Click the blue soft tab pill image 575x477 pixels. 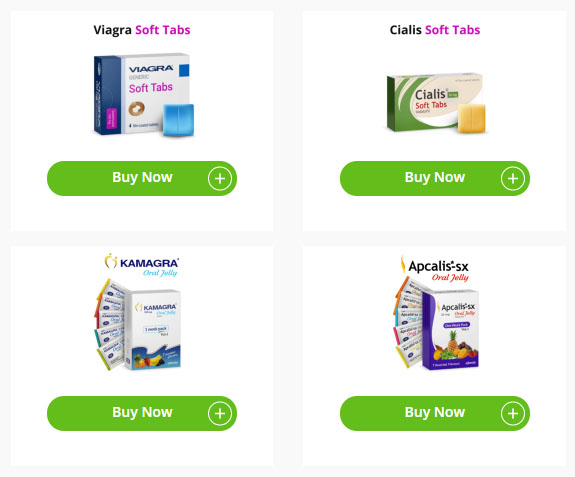click(x=178, y=120)
